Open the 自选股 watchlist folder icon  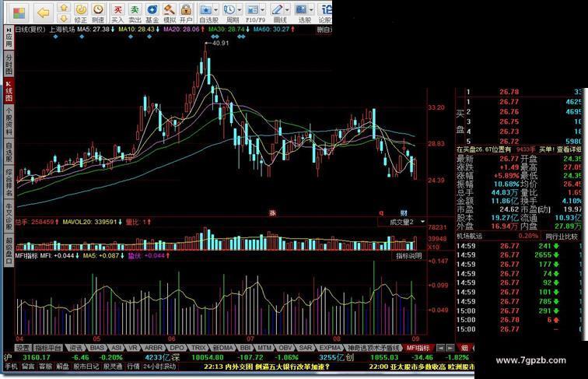pyautogui.click(x=205, y=10)
